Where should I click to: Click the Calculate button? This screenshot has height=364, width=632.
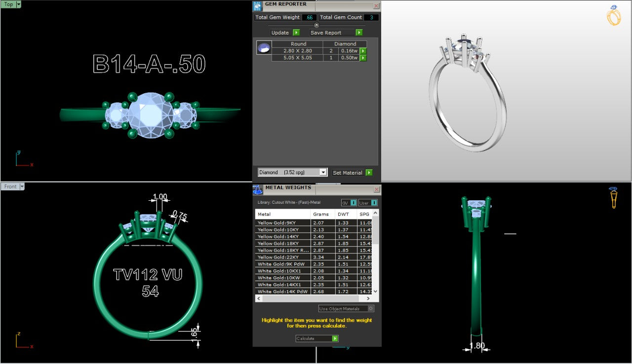click(317, 338)
